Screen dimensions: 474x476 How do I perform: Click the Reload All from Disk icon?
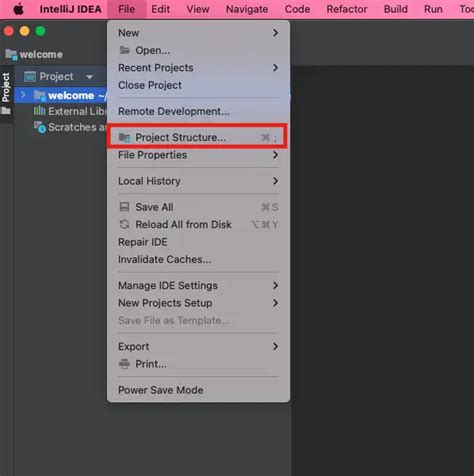click(x=124, y=224)
